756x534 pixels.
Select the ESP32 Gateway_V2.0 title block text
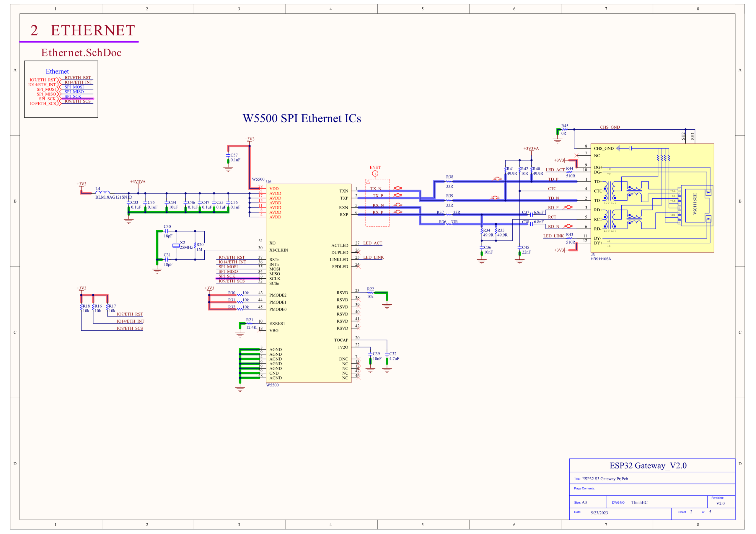coord(648,466)
